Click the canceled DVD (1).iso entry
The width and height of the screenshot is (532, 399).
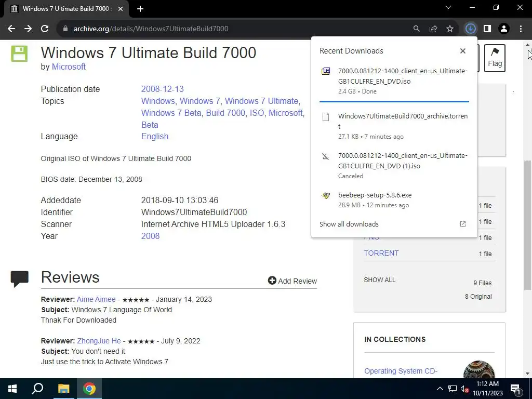click(x=394, y=166)
